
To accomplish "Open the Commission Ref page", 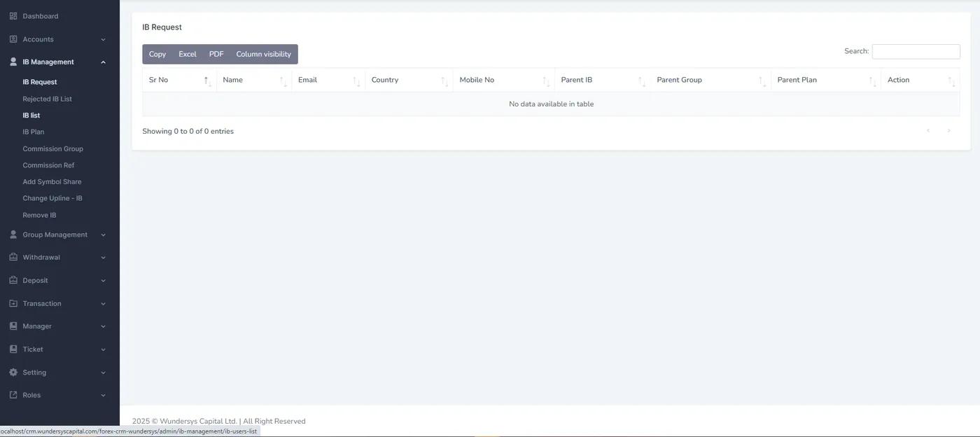I will (x=48, y=165).
